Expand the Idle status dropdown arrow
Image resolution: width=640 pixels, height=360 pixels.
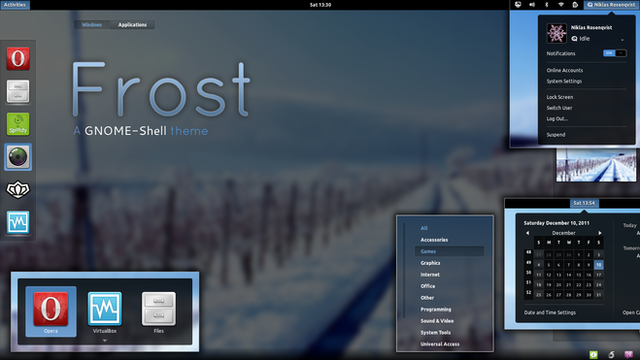coord(622,40)
